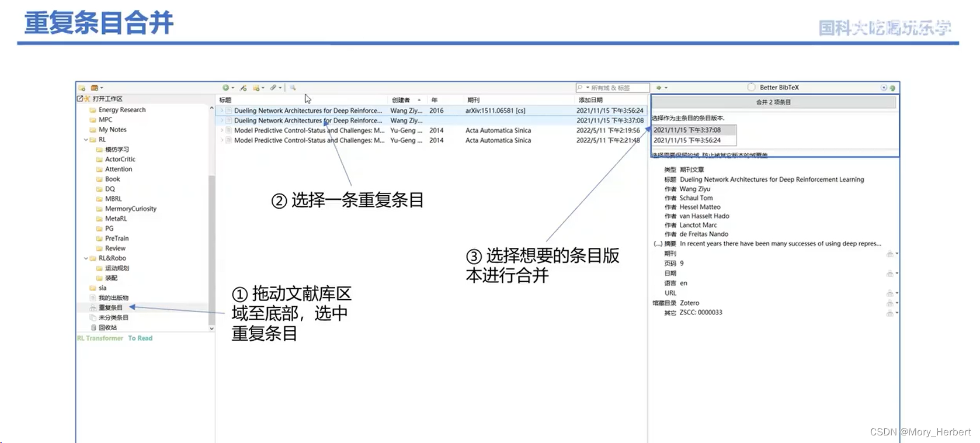Click author field Lanctot Marc
980x443 pixels.
pos(698,225)
